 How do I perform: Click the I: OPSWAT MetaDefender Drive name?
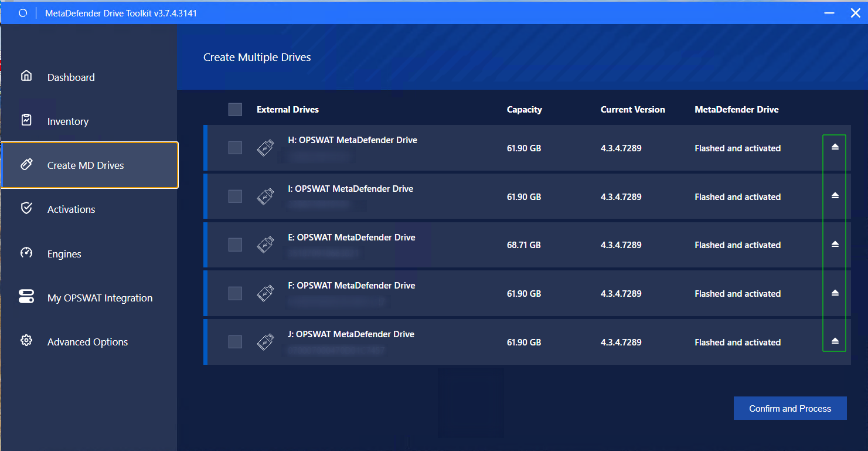350,189
